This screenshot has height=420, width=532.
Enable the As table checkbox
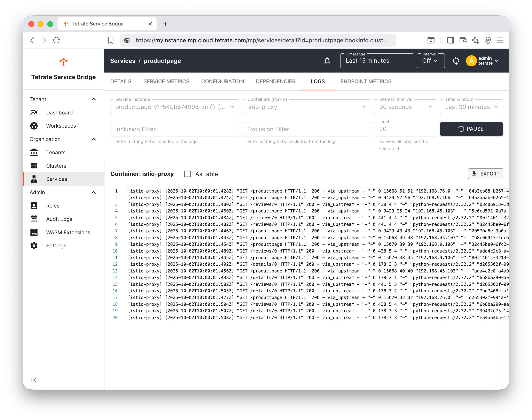(187, 174)
